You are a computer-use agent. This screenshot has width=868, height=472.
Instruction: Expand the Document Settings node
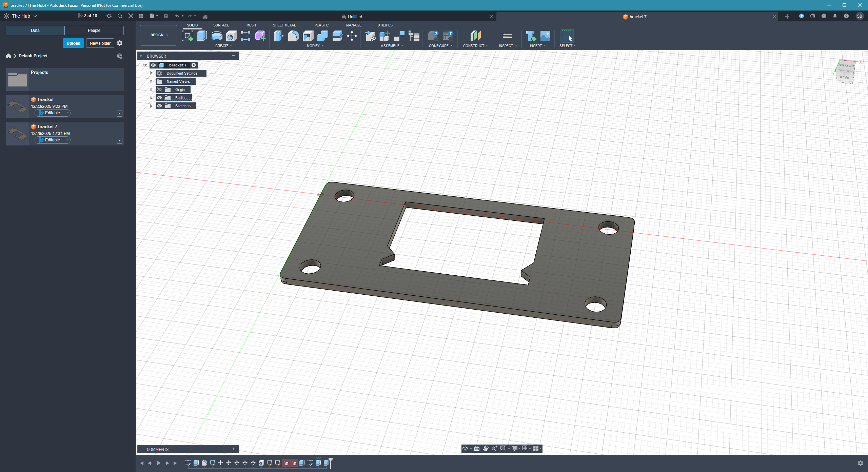pos(151,73)
